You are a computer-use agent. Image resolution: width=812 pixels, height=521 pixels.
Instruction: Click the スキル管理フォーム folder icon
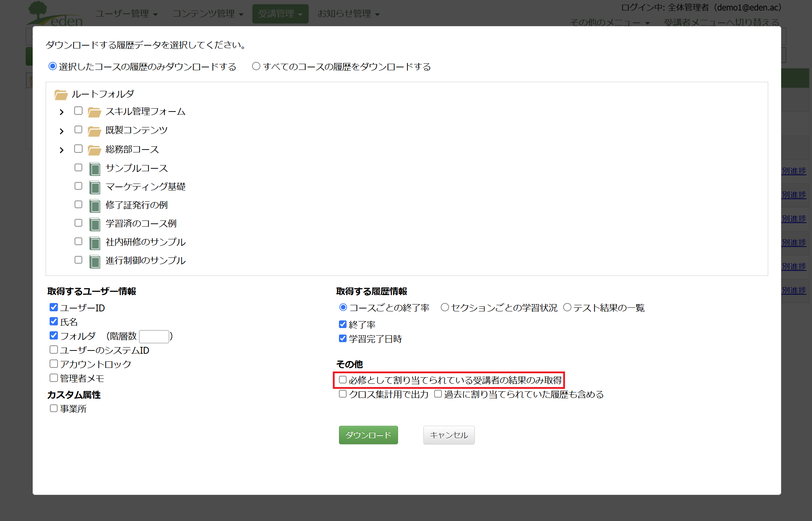coord(94,112)
